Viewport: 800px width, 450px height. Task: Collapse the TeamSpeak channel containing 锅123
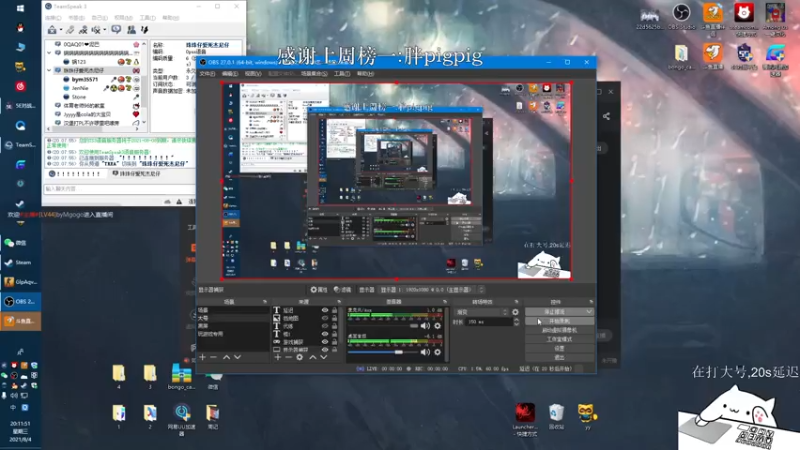(49, 53)
